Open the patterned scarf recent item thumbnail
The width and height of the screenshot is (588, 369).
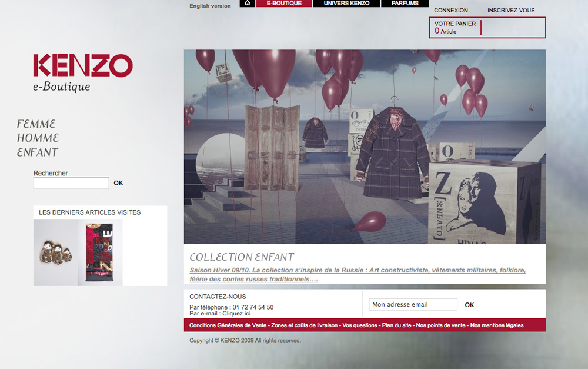(x=100, y=252)
